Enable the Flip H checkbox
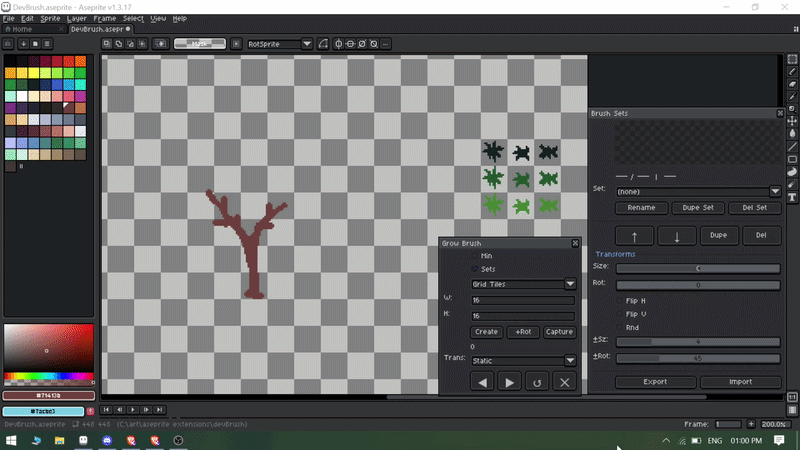This screenshot has height=450, width=800. [x=620, y=300]
